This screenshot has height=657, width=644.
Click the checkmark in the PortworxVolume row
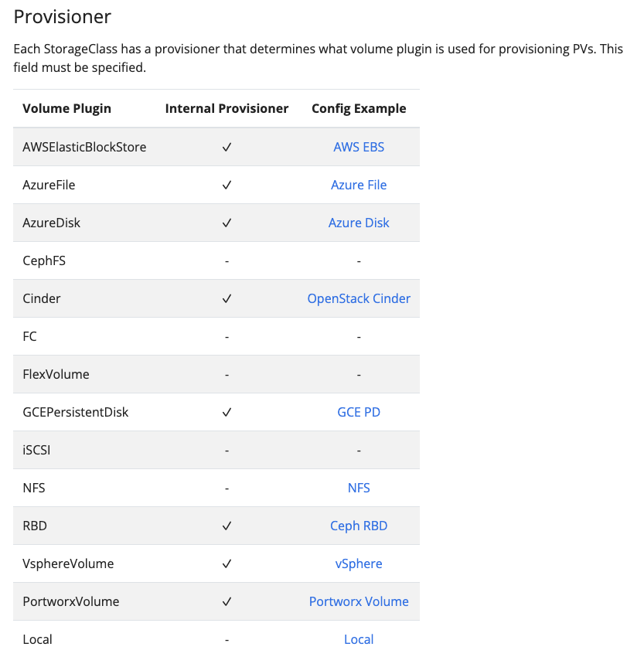coord(227,601)
